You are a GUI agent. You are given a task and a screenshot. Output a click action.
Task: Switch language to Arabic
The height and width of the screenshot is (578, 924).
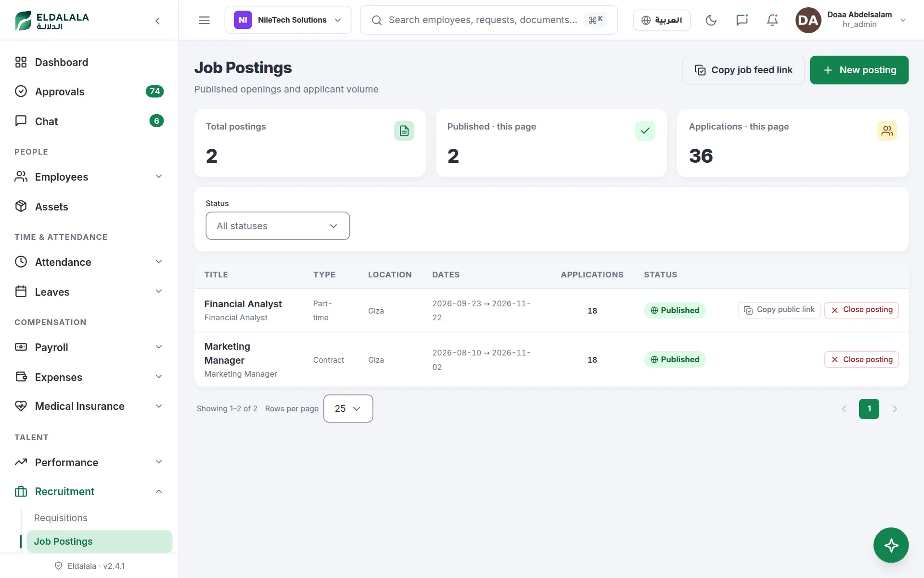662,20
